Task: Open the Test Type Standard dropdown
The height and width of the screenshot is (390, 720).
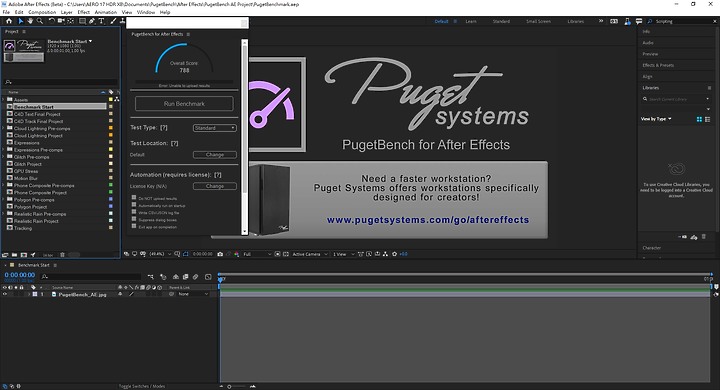Action: point(215,128)
